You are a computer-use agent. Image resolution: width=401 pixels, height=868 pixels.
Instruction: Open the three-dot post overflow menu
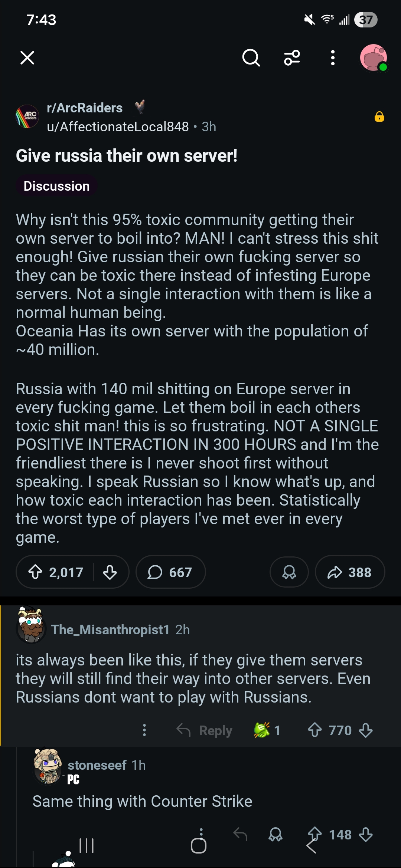point(333,58)
